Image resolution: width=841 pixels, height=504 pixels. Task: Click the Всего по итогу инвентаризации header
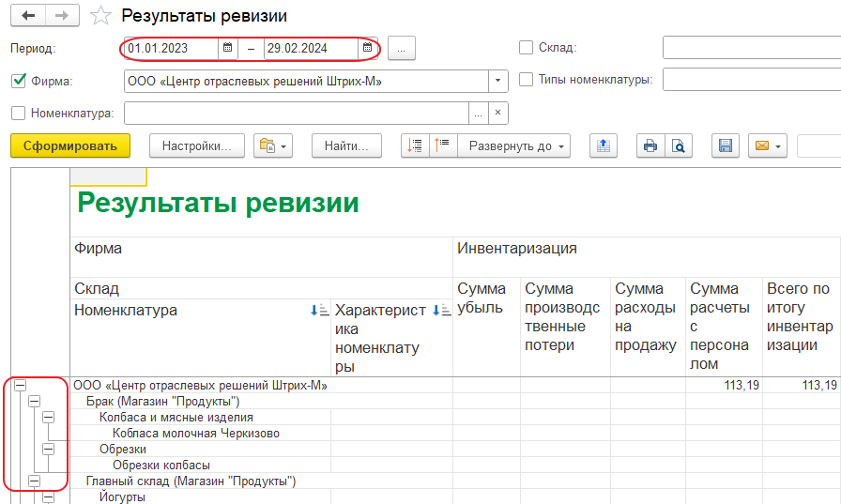pyautogui.click(x=802, y=327)
